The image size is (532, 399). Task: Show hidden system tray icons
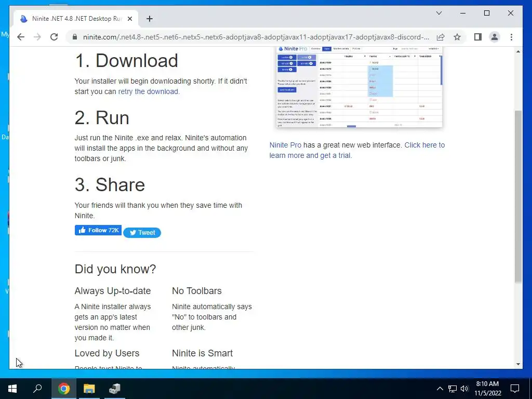tap(440, 389)
